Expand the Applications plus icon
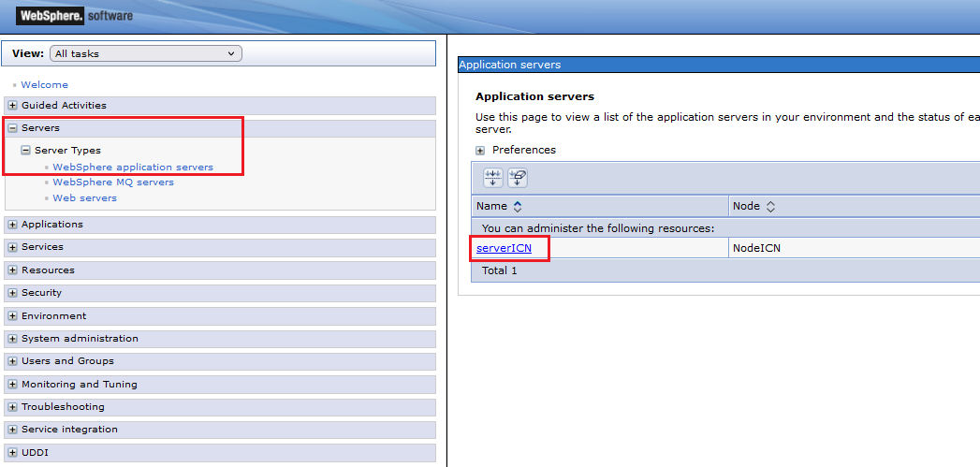This screenshot has width=980, height=467. point(13,225)
